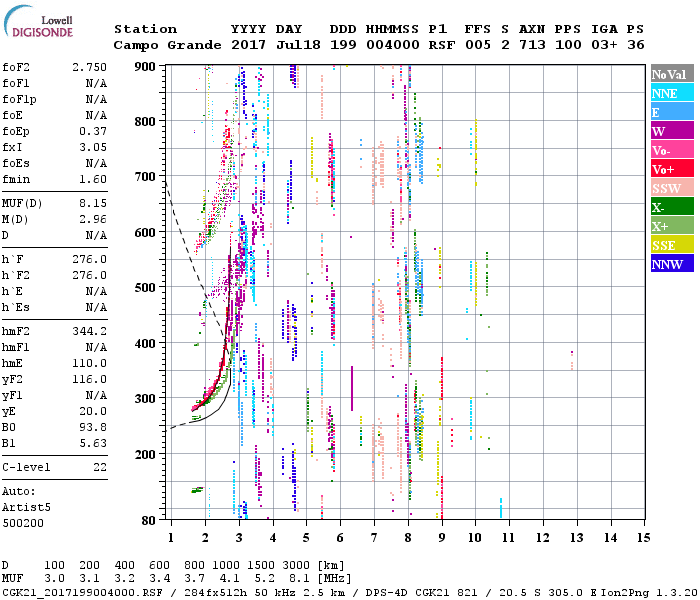Click the date Jul18 in the header
Viewport: 700px width, 600px height.
298,45
